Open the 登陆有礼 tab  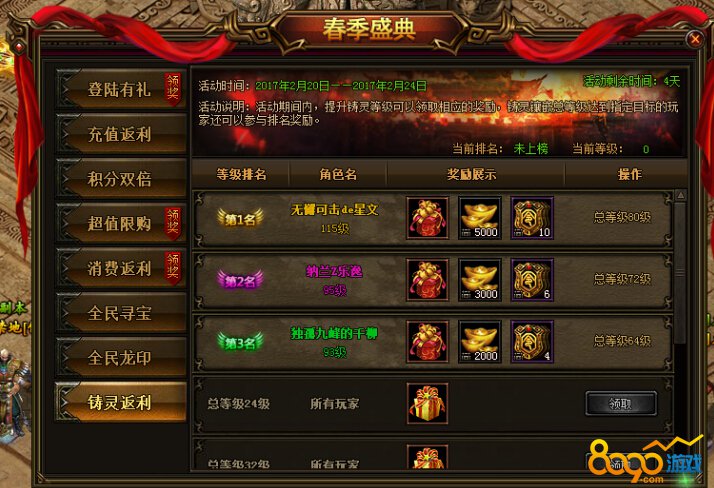pyautogui.click(x=121, y=89)
